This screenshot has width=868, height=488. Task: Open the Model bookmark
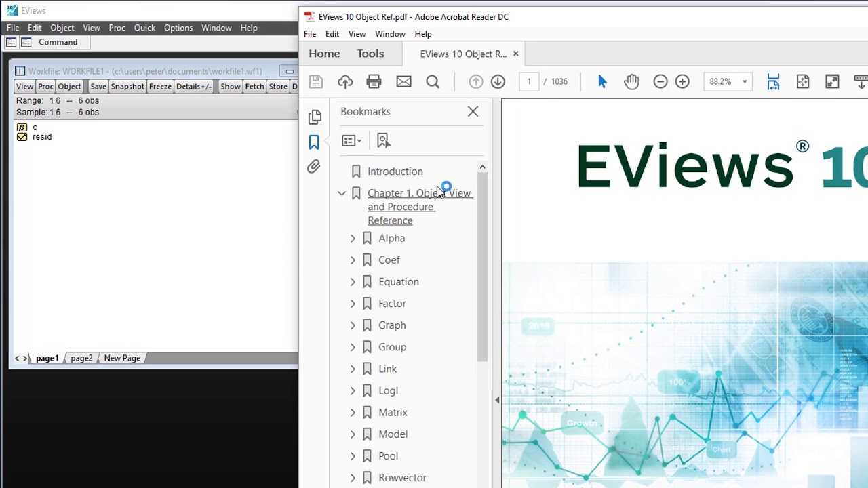pyautogui.click(x=393, y=434)
